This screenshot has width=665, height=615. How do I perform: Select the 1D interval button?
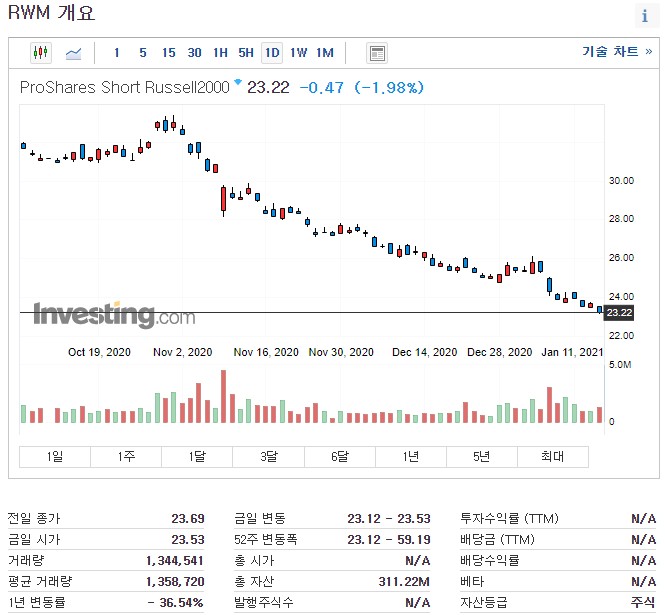(x=272, y=53)
